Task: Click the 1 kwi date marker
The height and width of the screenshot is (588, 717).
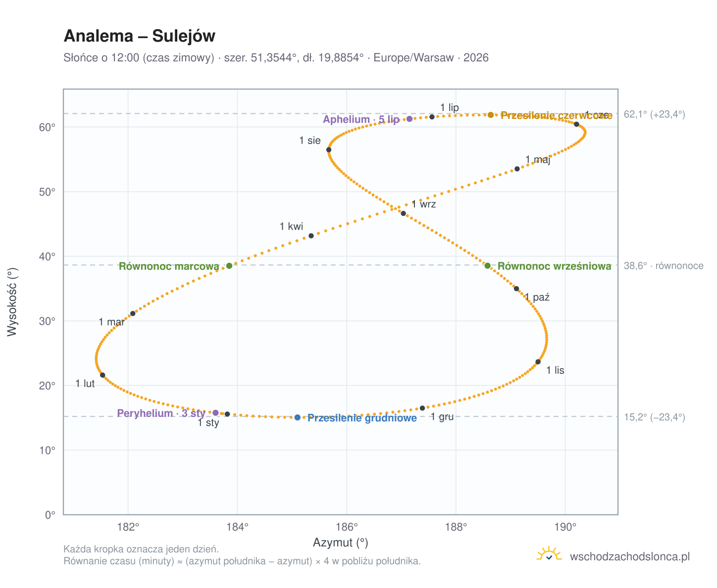Action: [x=311, y=236]
